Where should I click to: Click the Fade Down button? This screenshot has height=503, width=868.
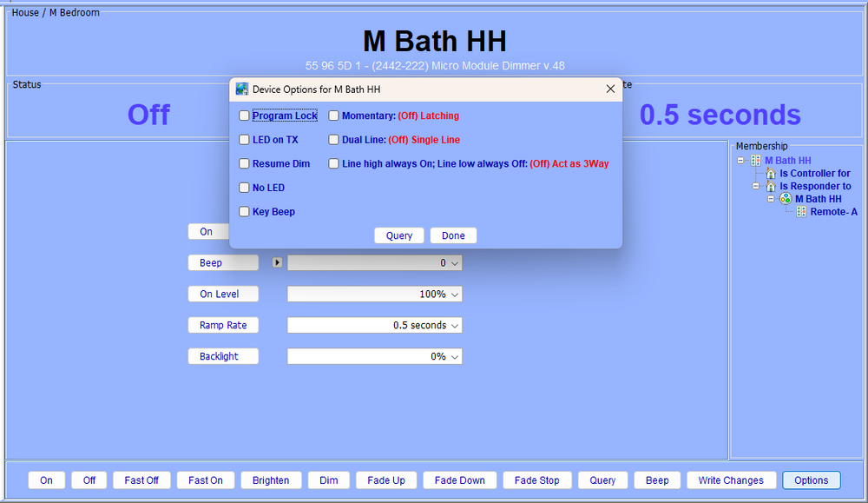click(459, 480)
